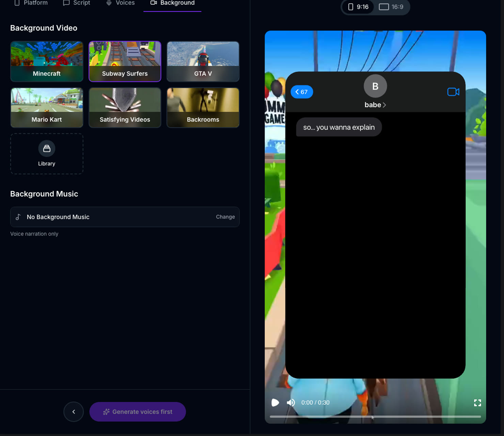The image size is (504, 436).
Task: Choose Minecraft background video
Action: [47, 62]
